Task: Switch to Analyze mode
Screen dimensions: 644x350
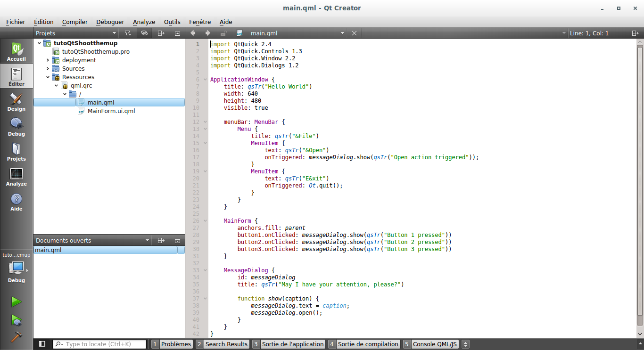Action: pos(16,177)
